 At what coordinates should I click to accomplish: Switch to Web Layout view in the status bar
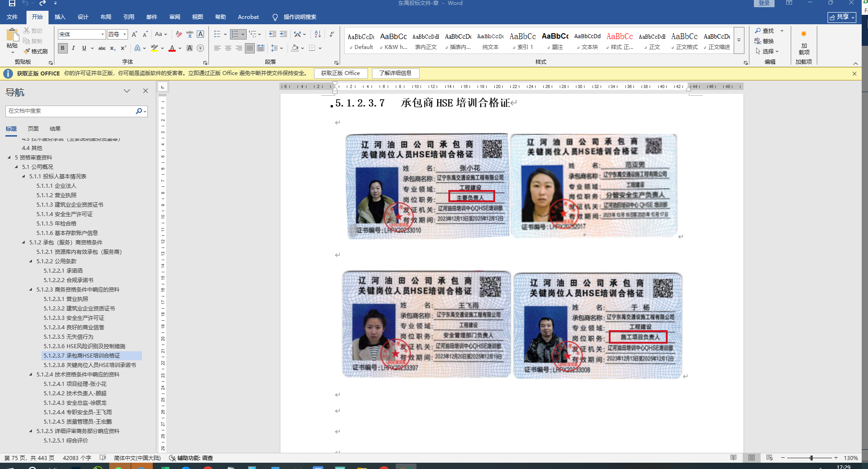[770, 458]
